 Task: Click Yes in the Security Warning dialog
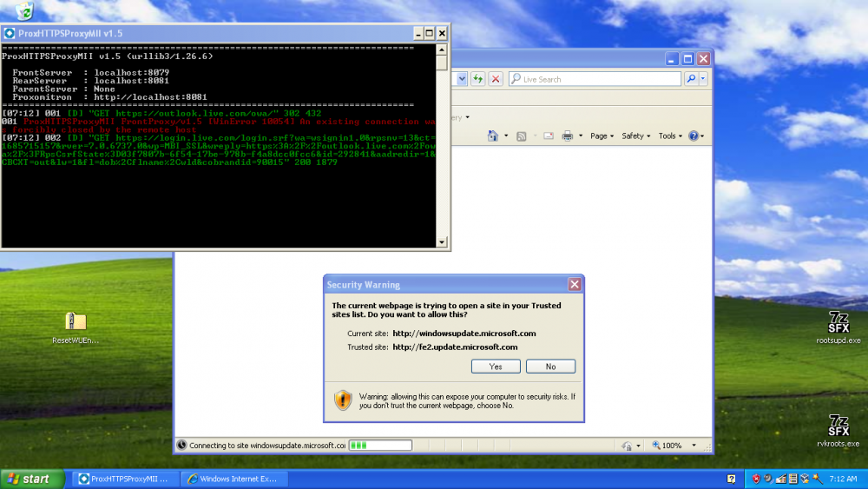click(x=496, y=367)
